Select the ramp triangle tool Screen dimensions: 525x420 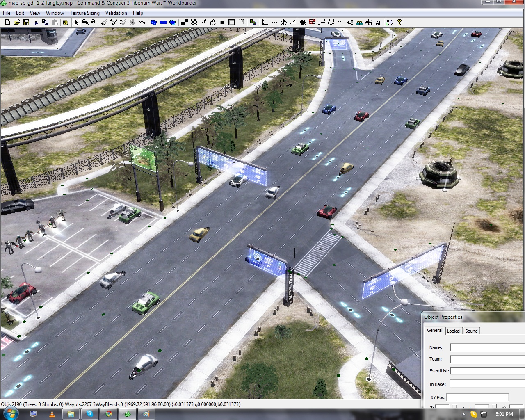click(293, 22)
